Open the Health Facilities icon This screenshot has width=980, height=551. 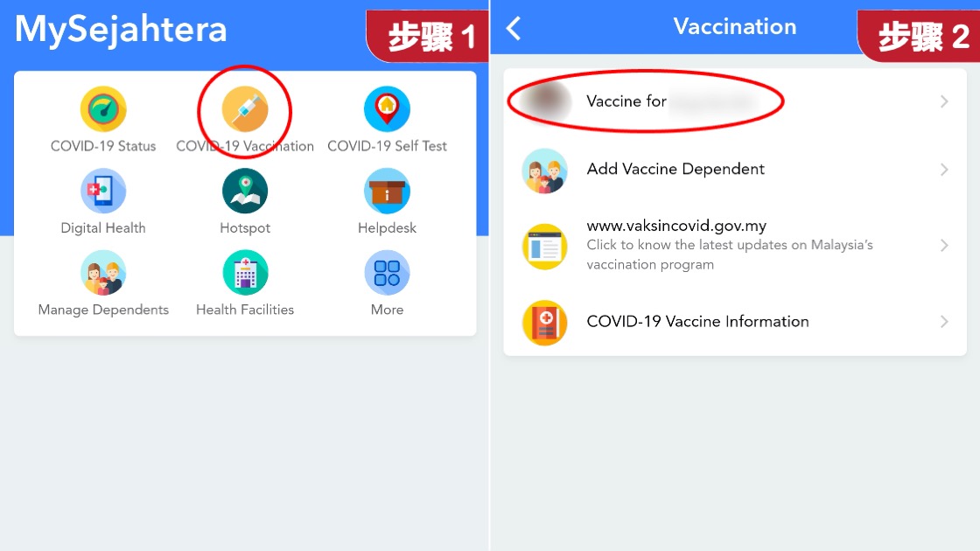coord(245,273)
